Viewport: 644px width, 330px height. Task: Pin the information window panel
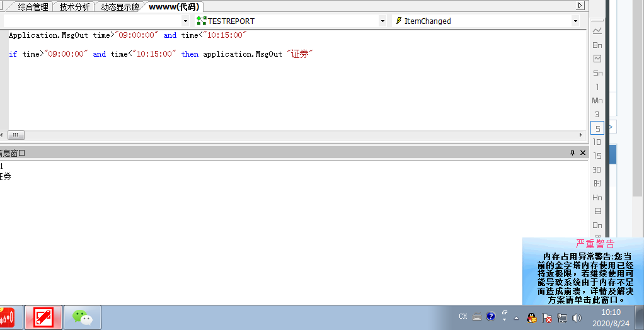coord(573,152)
